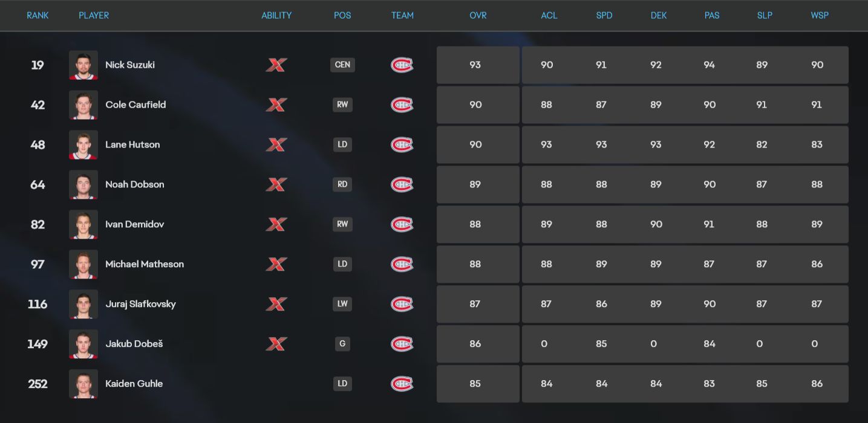Click Kaiden Guhle's Canadiens team logo

[402, 384]
